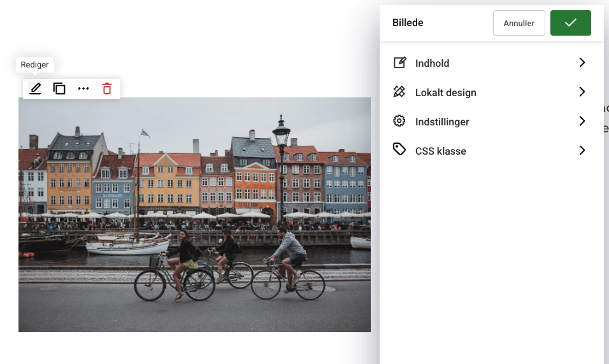Confirm changes with the green checkmark button

(570, 23)
